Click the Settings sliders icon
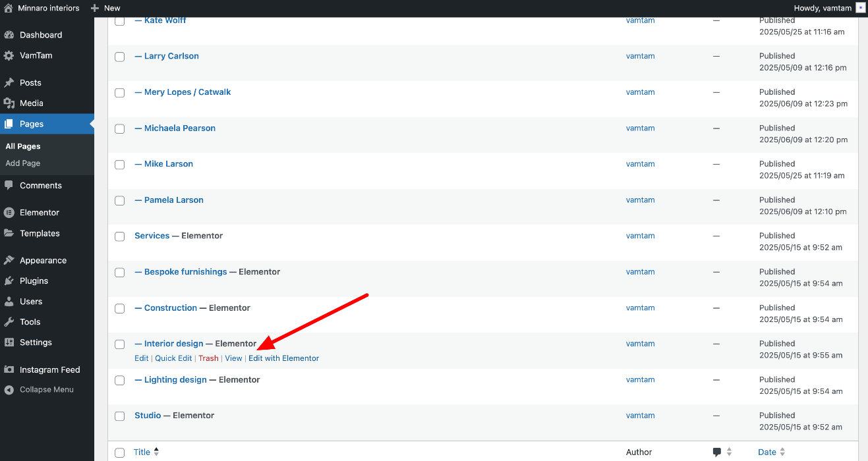Screen dimensions: 868x461 (x=9, y=342)
